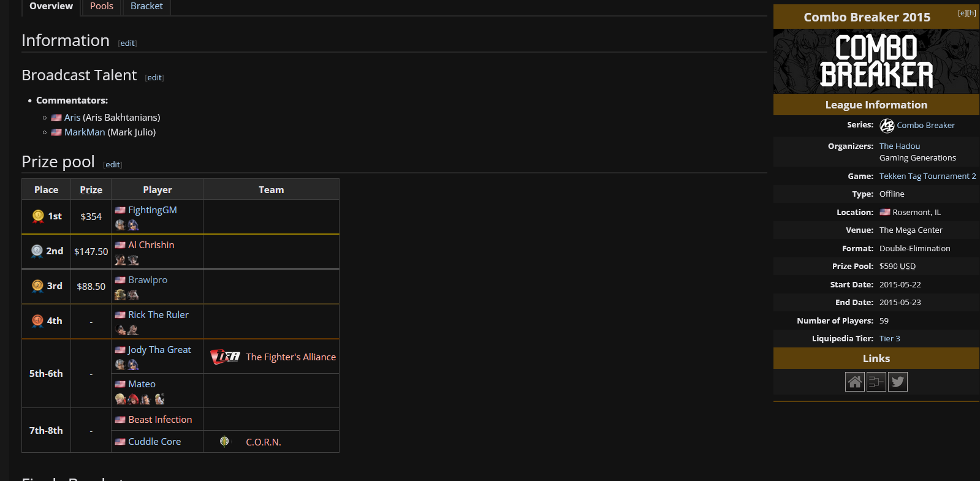The width and height of the screenshot is (980, 481).
Task: Open the Twitter link icon
Action: [x=898, y=382]
